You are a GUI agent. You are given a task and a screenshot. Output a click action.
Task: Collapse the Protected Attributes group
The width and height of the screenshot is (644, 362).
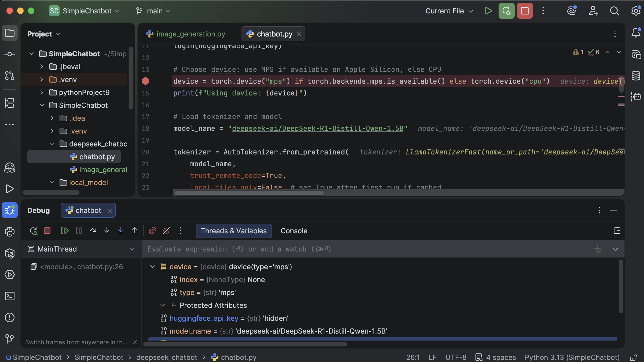[x=163, y=305]
